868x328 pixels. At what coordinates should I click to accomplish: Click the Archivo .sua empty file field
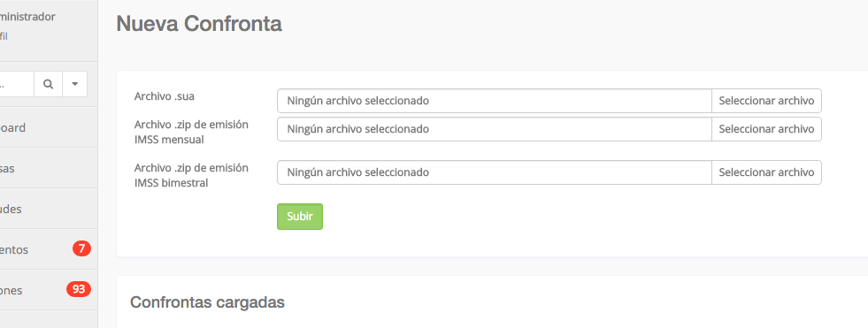click(495, 101)
